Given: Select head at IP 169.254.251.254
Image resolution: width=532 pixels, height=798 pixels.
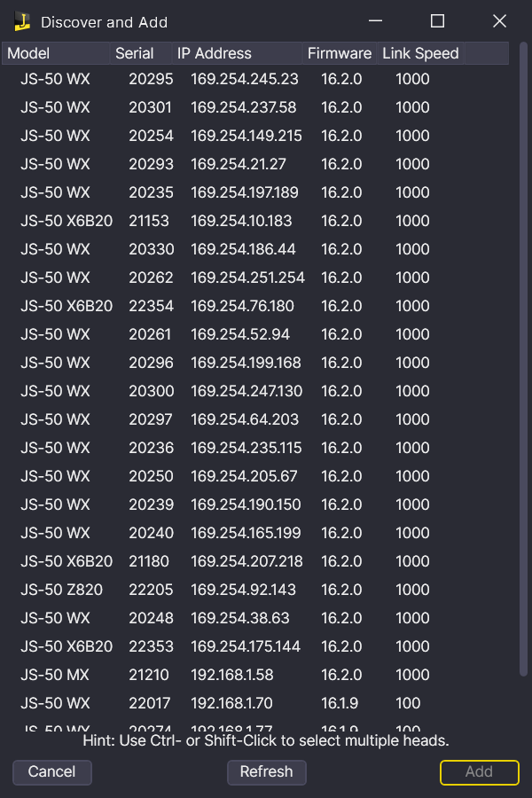Looking at the screenshot, I should coord(247,278).
